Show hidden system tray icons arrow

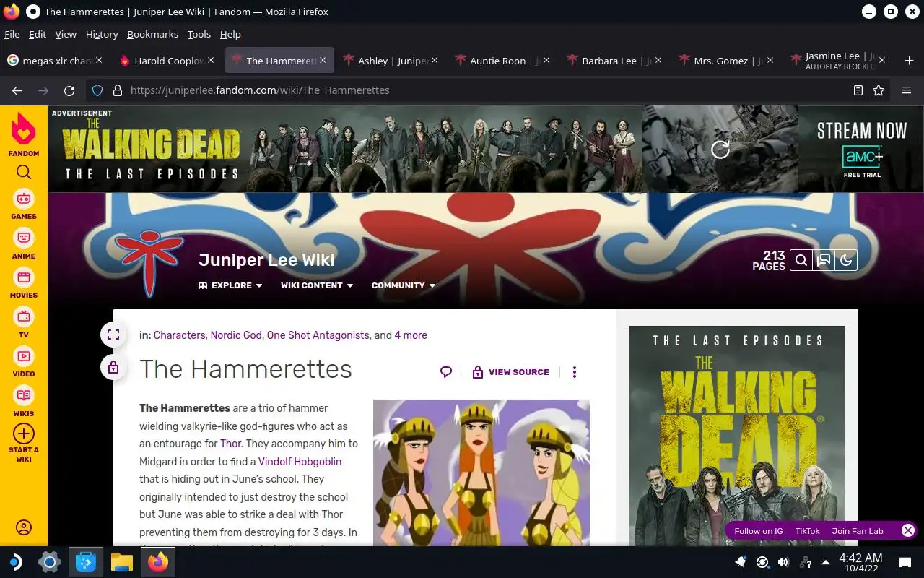(825, 561)
